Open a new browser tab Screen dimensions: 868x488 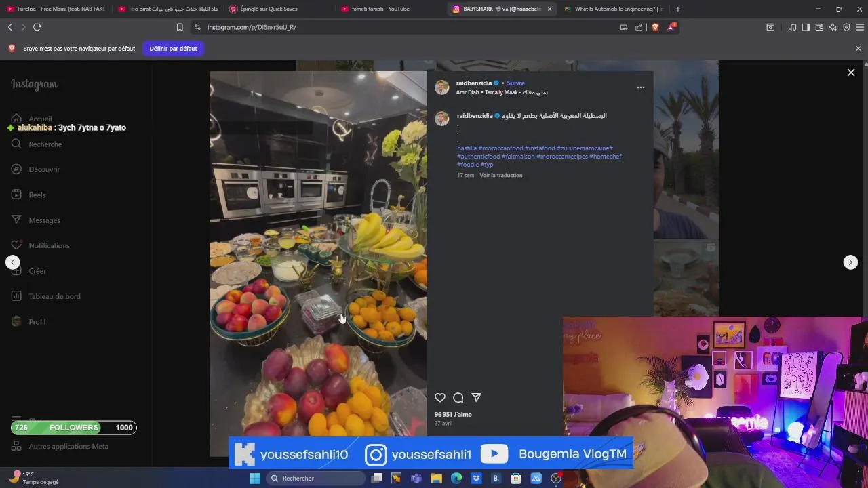677,9
